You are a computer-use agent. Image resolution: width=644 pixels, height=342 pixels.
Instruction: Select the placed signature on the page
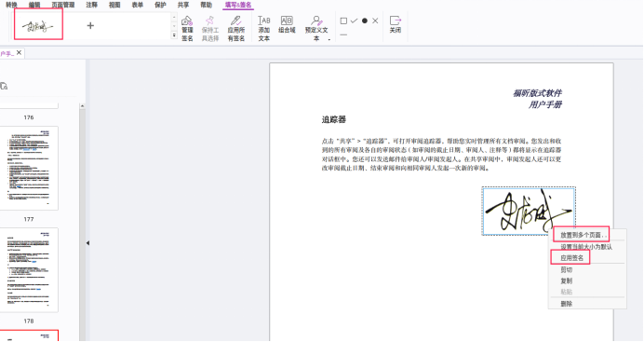(x=529, y=212)
